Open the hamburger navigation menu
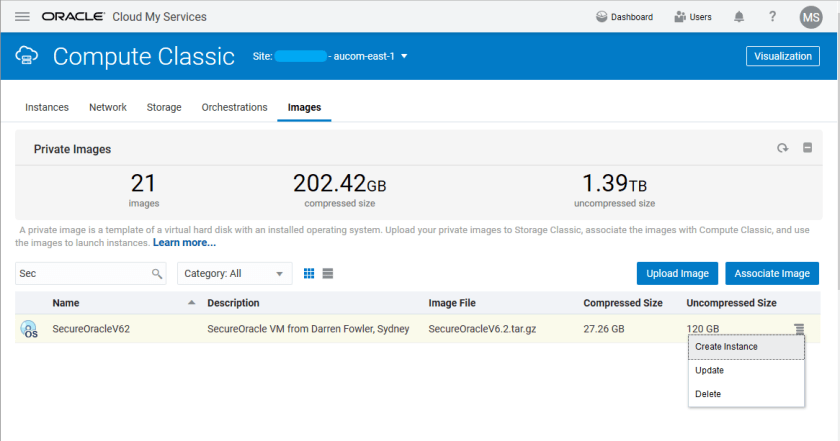Image resolution: width=840 pixels, height=441 pixels. [22, 17]
